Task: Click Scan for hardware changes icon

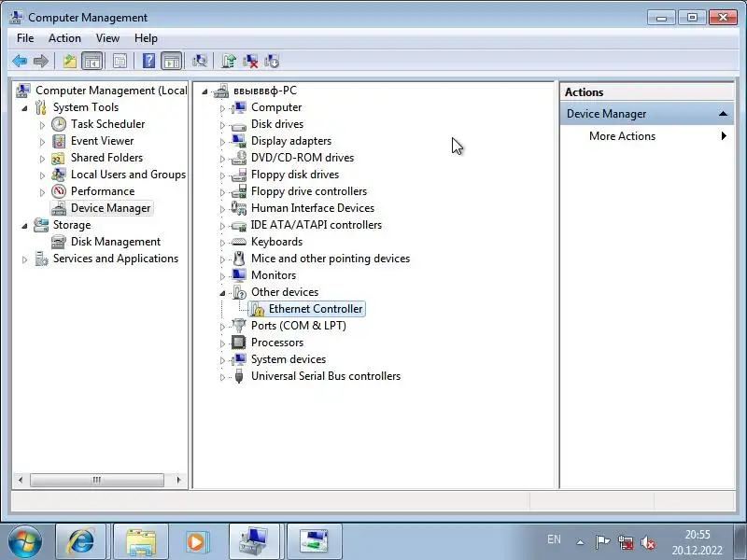Action: (x=200, y=61)
